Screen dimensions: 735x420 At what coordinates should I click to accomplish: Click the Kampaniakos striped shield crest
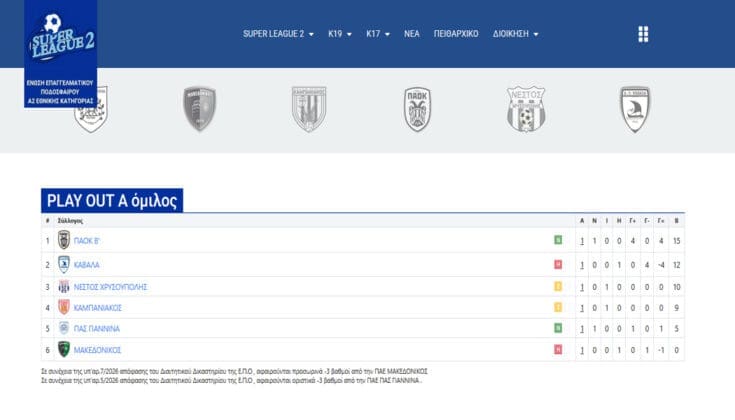(x=309, y=109)
